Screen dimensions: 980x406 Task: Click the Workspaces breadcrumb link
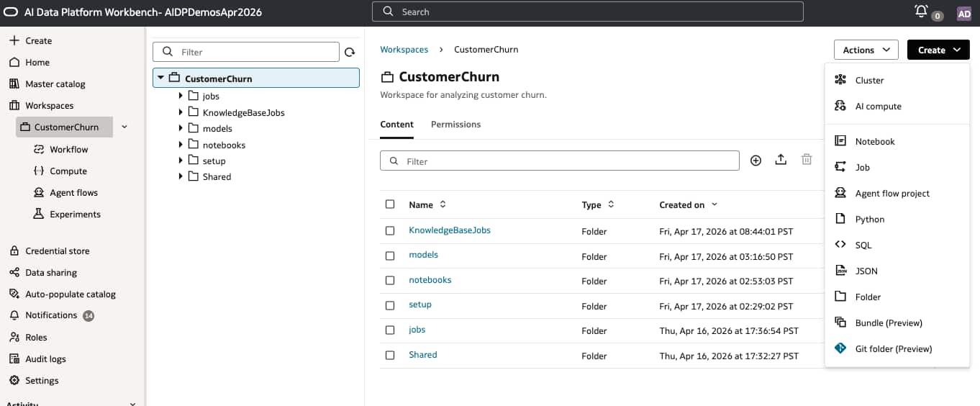404,50
